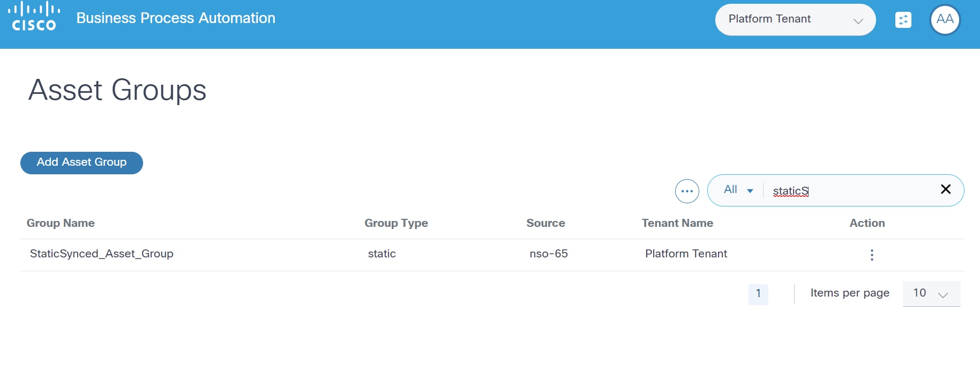Sort by the Group Type column header
980x384 pixels.
tap(396, 223)
